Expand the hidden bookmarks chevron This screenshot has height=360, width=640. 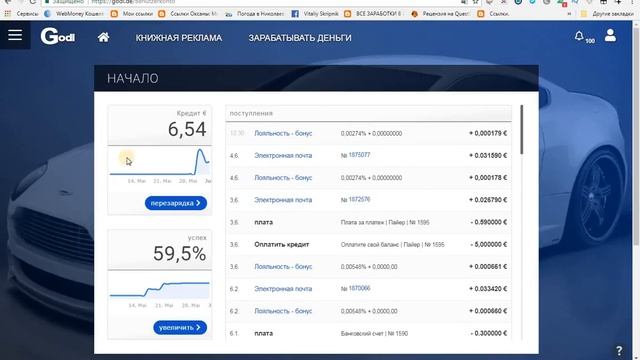[x=569, y=14]
